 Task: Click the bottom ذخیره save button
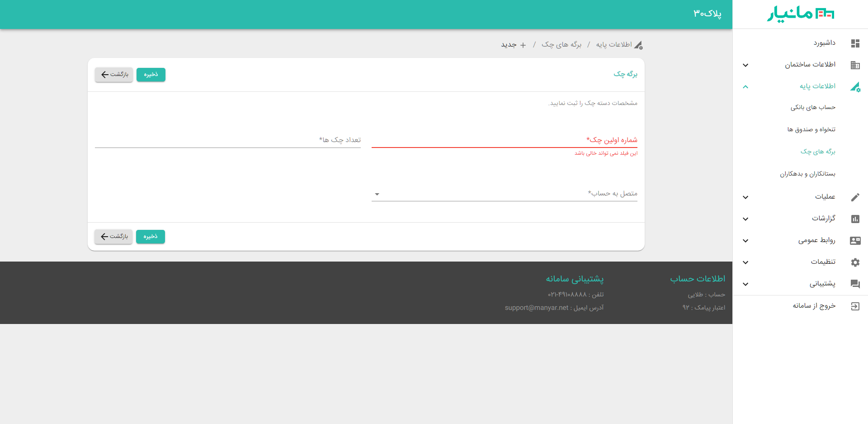151,237
